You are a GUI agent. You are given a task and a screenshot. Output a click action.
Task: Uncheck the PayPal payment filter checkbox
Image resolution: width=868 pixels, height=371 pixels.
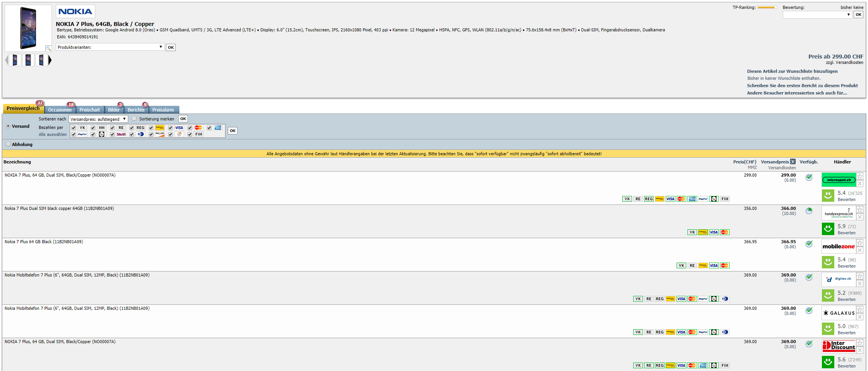[74, 134]
